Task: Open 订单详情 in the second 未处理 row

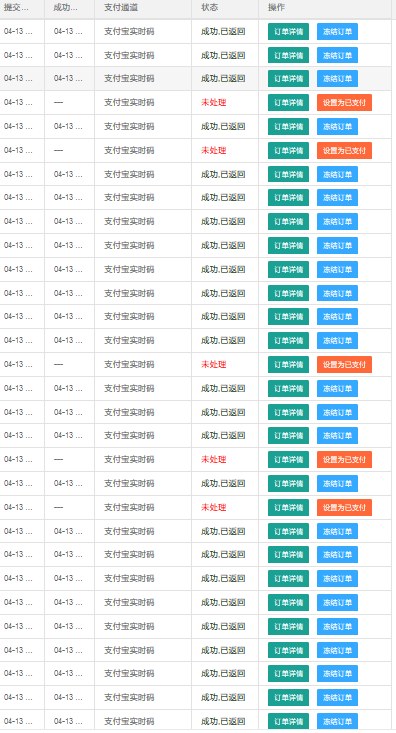Action: point(288,151)
